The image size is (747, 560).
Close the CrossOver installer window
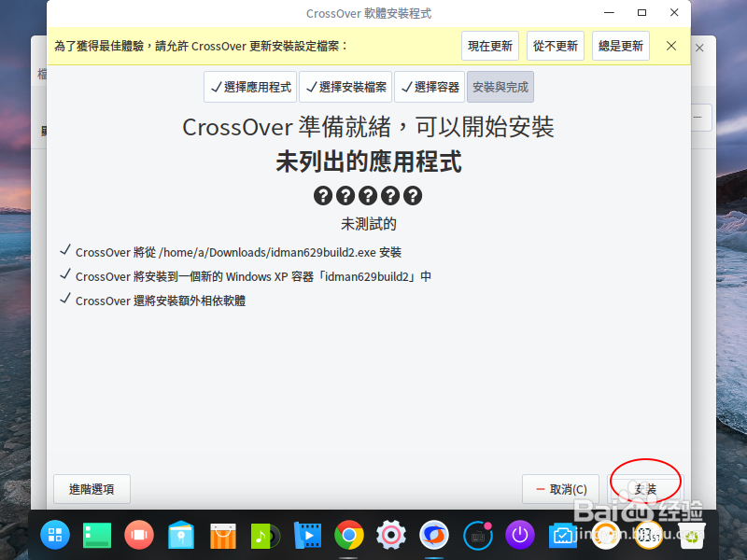tap(674, 13)
